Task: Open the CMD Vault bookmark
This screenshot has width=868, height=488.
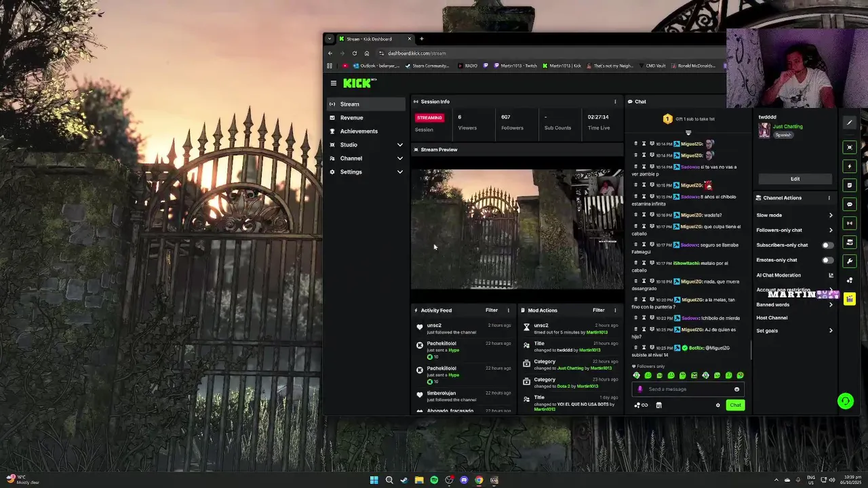Action: 652,66
